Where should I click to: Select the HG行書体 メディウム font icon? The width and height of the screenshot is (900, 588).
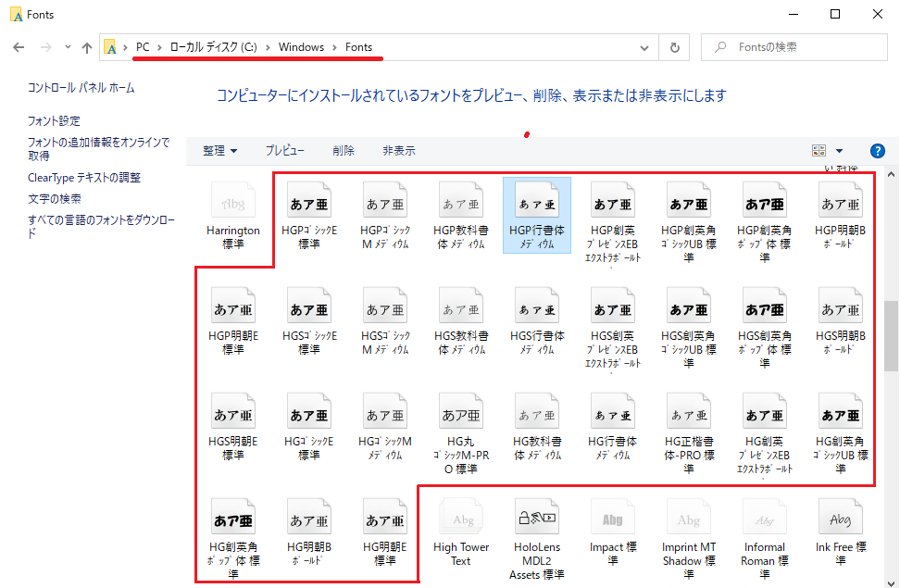pos(613,412)
